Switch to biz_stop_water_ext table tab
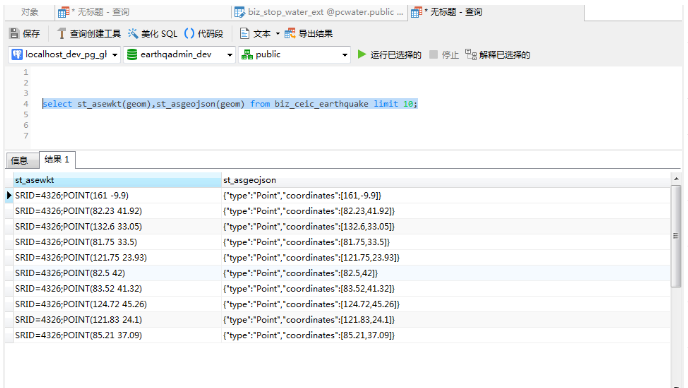This screenshot has height=388, width=688. [x=319, y=12]
